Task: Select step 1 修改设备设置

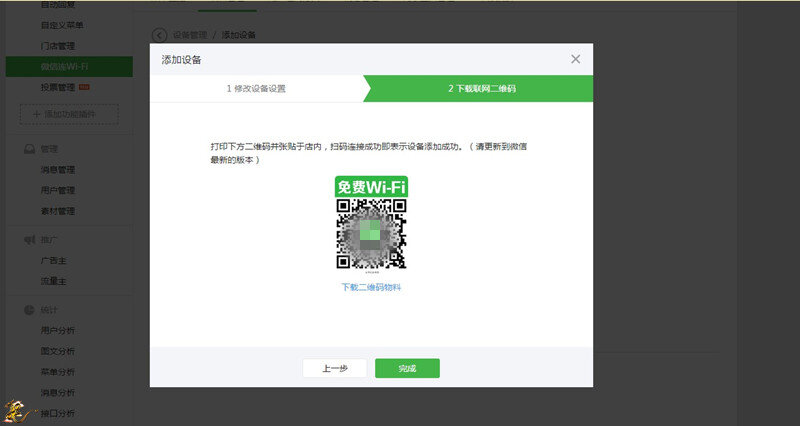Action: point(256,89)
